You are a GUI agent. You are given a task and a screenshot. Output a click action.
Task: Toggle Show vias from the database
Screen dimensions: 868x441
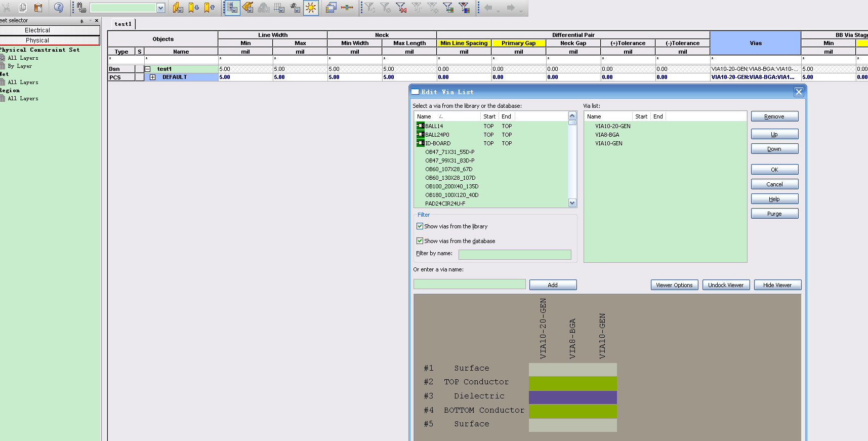420,241
